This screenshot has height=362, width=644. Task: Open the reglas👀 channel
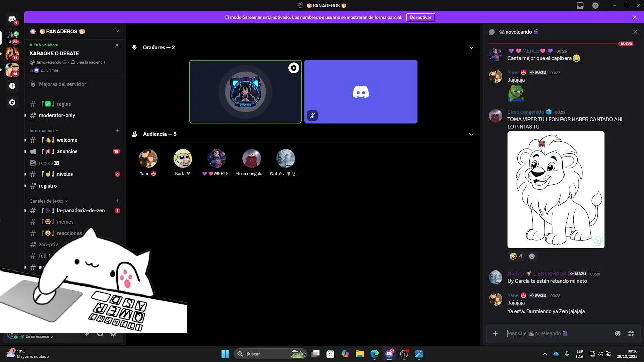(x=49, y=163)
